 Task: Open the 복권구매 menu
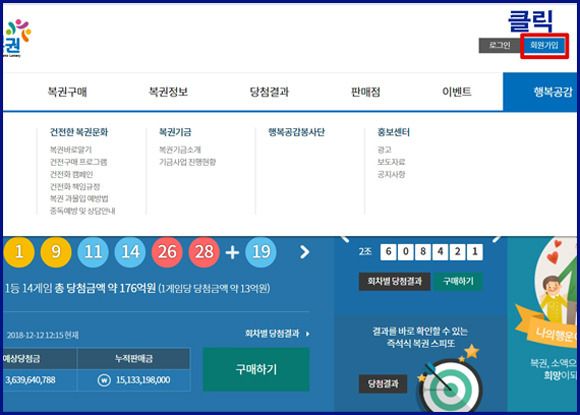[67, 92]
